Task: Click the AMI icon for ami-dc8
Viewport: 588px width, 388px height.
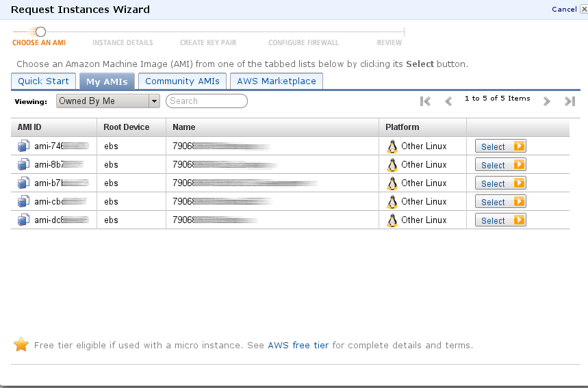Action: [x=23, y=220]
